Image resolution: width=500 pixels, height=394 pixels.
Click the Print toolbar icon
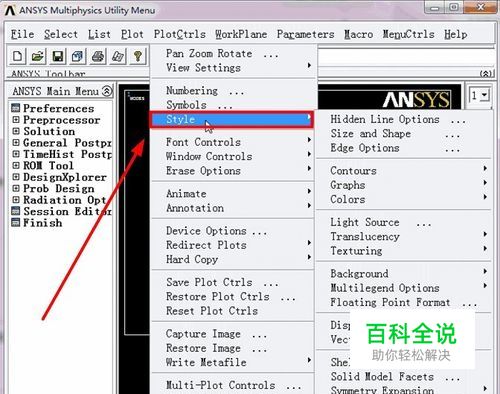point(98,56)
